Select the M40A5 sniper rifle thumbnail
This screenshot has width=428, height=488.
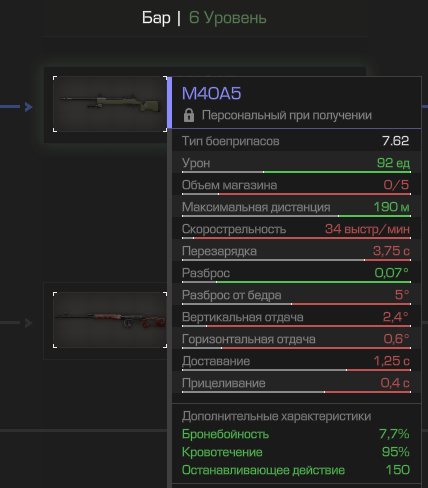pos(110,104)
